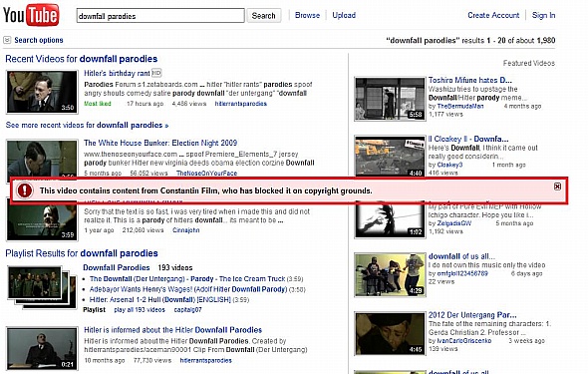Viewport: 588px width, 374px height.
Task: Open the Downfall Parodies playlist thumbnail stack
Action: 42,287
